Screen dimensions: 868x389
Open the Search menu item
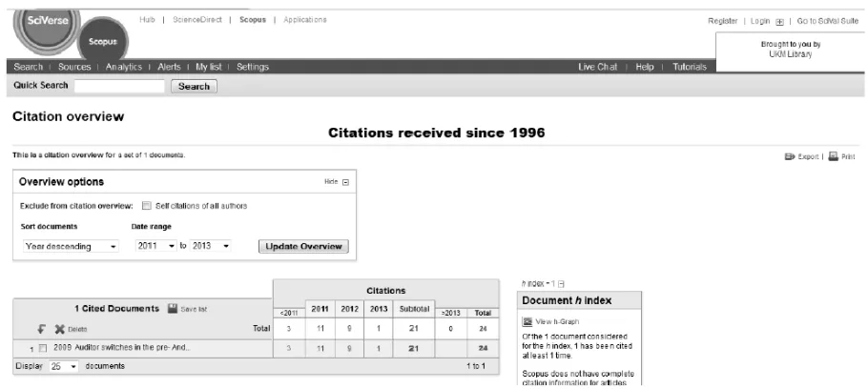[x=29, y=67]
